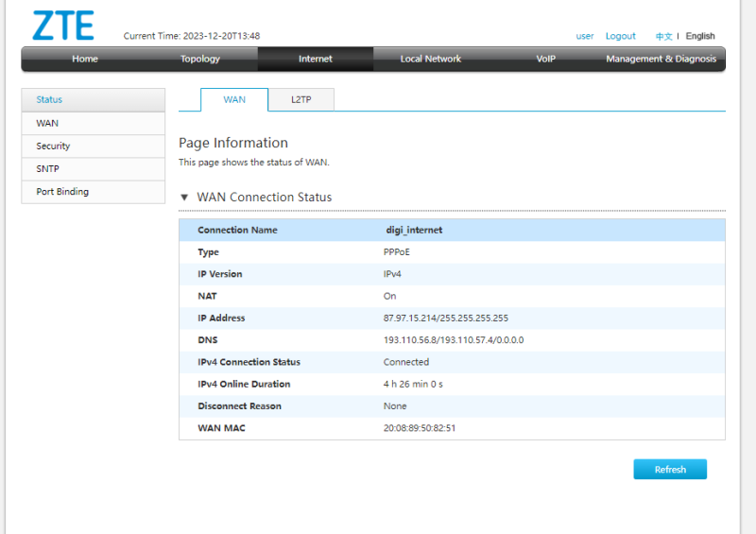Click the WAN MAC 20:08:89:50:82:51
The height and width of the screenshot is (534, 756).
point(419,428)
